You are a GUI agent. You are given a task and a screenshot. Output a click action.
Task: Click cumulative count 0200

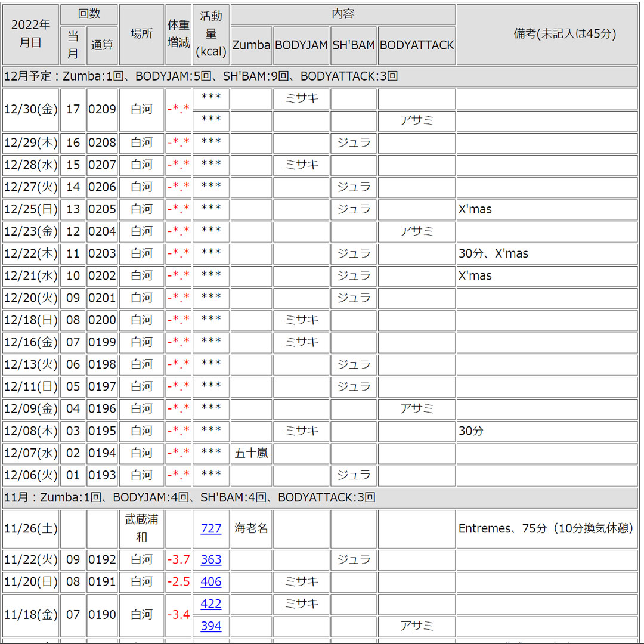click(103, 320)
